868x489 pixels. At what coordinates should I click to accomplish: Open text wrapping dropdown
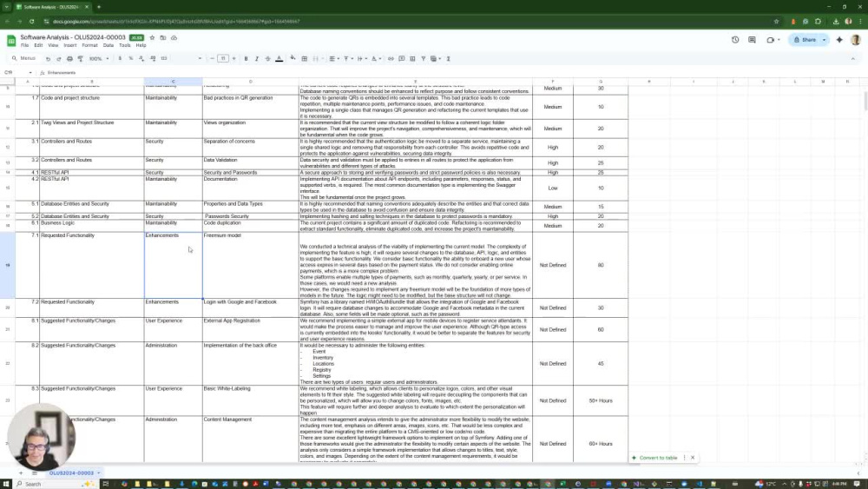coord(362,59)
